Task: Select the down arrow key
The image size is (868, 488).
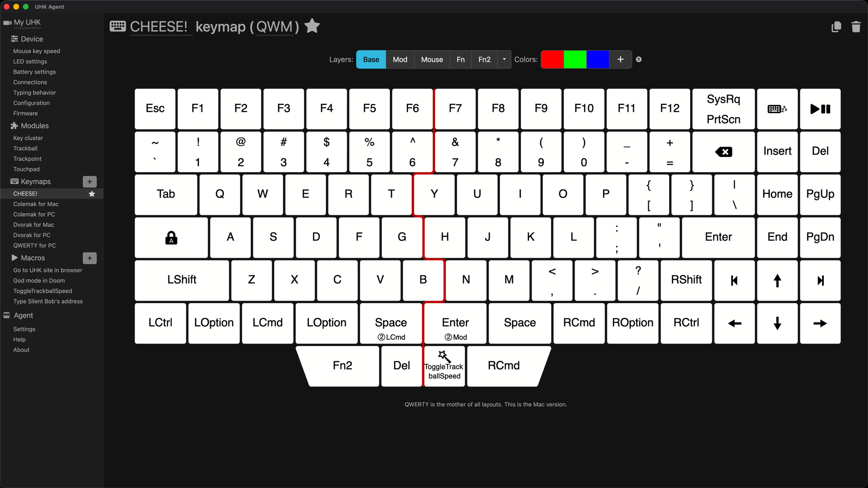Action: click(x=777, y=323)
